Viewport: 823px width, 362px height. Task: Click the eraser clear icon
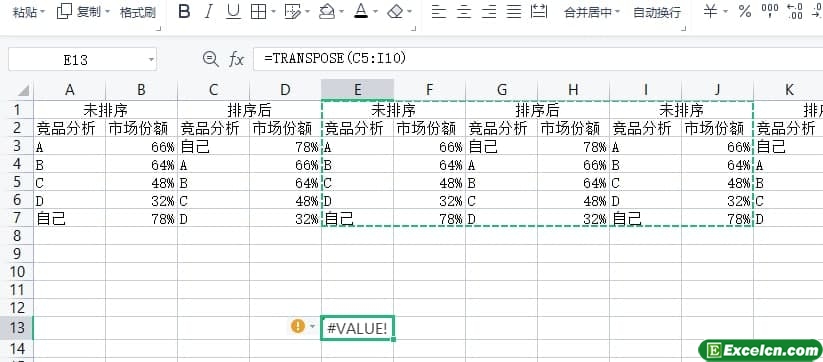tap(395, 12)
